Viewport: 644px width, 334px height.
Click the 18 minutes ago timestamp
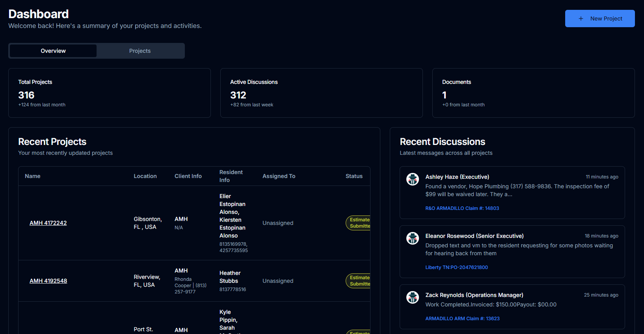pos(601,236)
